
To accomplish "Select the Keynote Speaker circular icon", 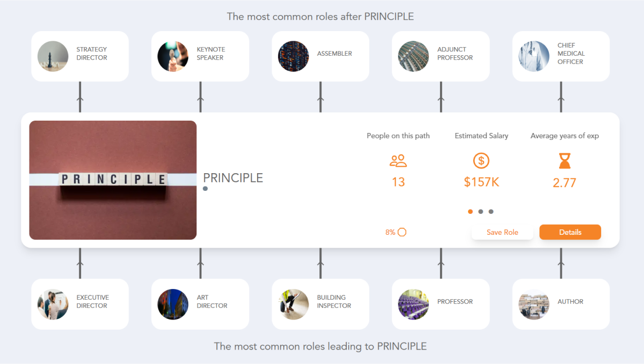I will (x=173, y=56).
